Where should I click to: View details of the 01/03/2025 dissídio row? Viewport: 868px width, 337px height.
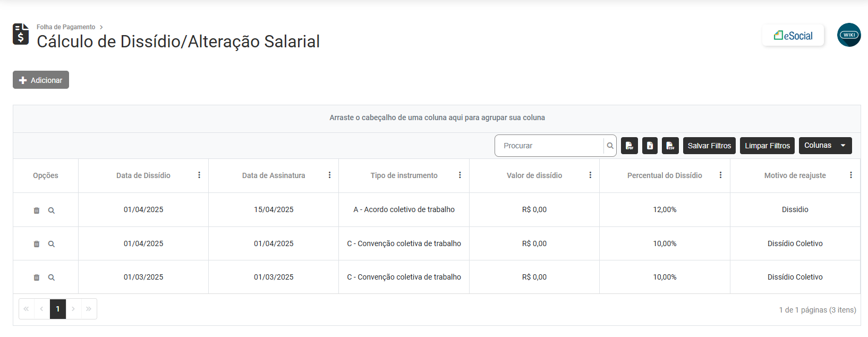(52, 277)
